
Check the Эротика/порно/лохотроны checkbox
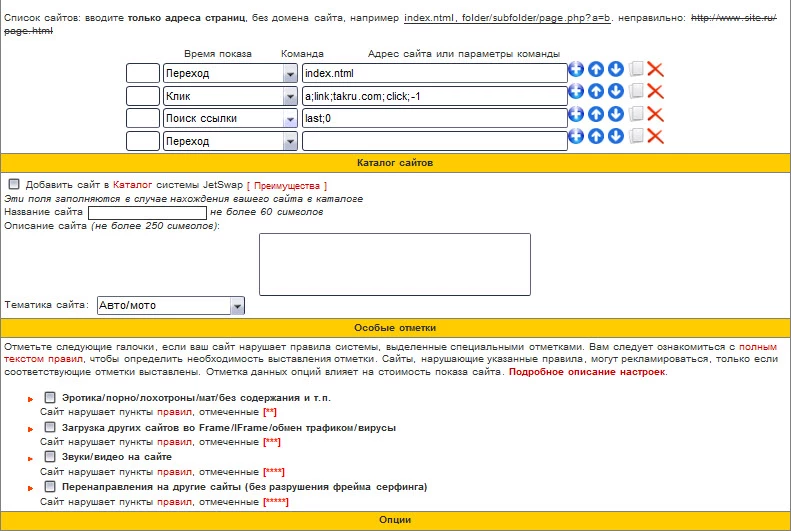(x=49, y=397)
